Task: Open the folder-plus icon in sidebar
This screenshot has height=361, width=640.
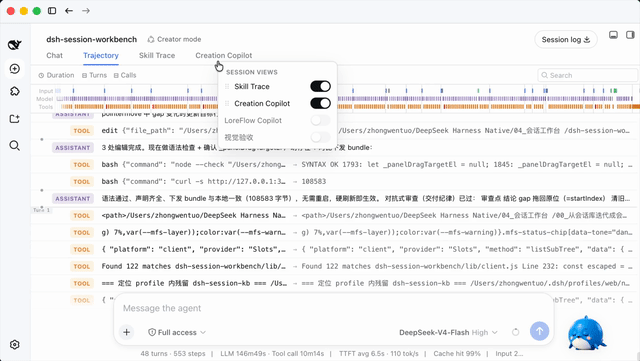Action: pos(15,119)
